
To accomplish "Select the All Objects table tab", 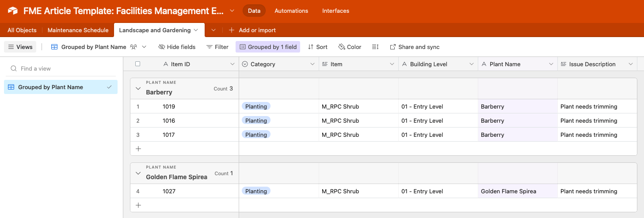I will (x=22, y=30).
